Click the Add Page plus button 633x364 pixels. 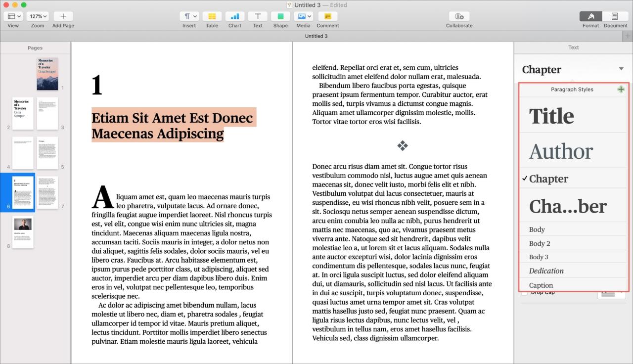[63, 16]
